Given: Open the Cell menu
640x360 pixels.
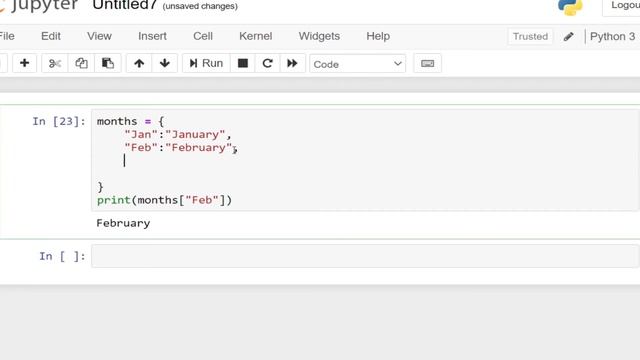Looking at the screenshot, I should [x=203, y=36].
